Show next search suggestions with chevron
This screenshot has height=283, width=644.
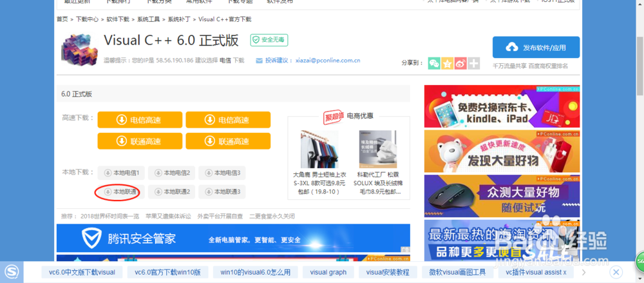coord(585,272)
